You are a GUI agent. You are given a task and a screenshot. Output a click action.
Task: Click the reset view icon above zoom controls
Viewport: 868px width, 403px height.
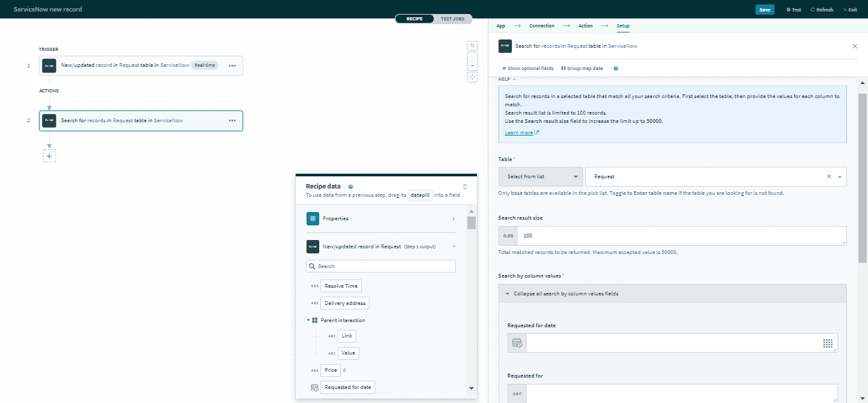click(472, 45)
